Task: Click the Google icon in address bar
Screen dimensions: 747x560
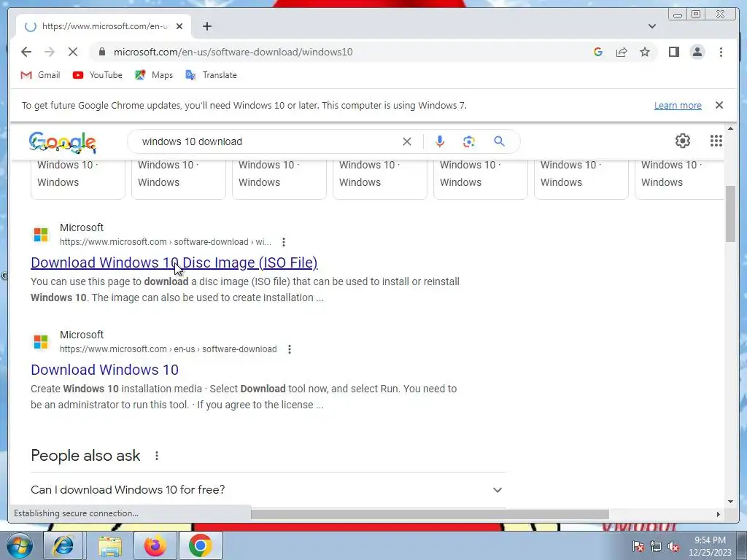Action: coord(598,52)
